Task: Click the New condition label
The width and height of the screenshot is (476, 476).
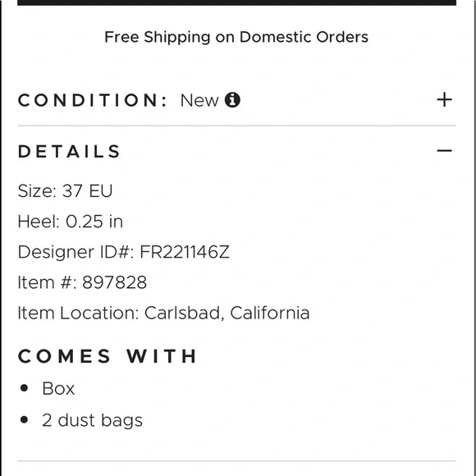Action: [x=199, y=100]
